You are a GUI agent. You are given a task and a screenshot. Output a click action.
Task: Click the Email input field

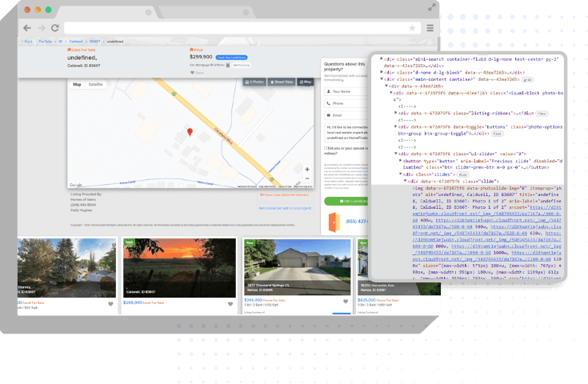pyautogui.click(x=346, y=115)
